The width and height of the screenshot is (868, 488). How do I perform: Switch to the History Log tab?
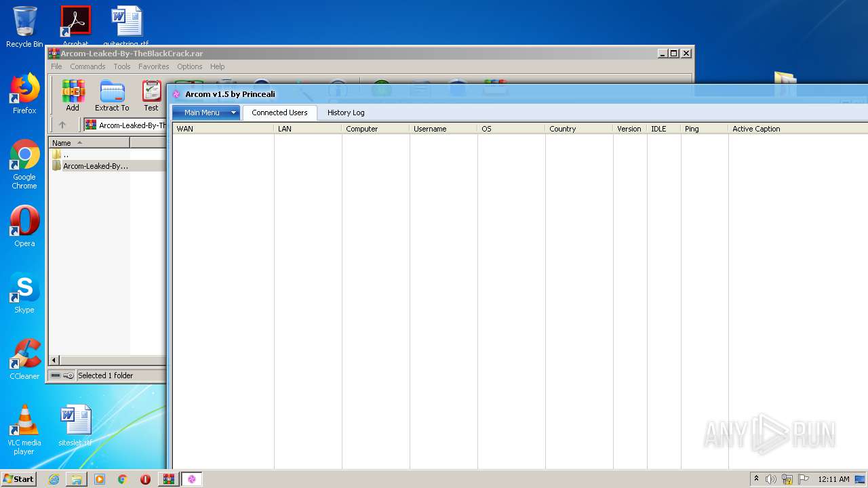(346, 113)
